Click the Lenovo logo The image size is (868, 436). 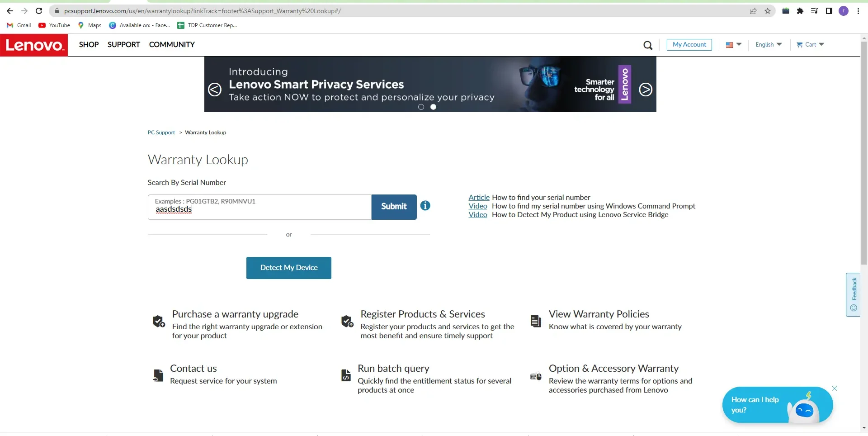[x=34, y=45]
